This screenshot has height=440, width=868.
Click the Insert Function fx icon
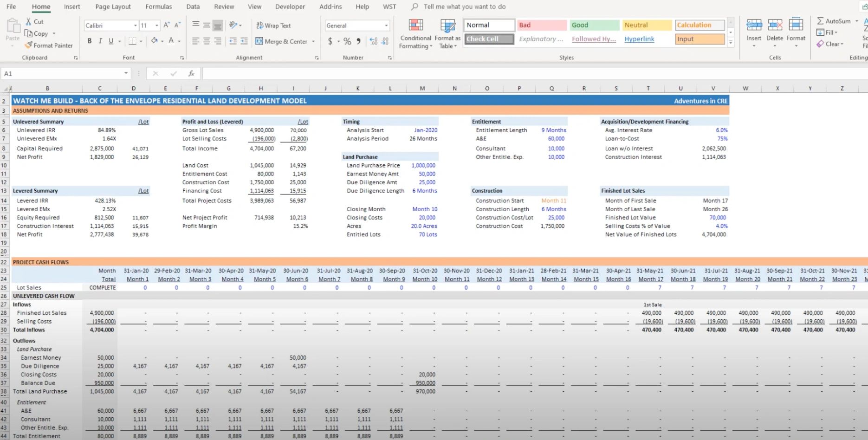point(191,74)
